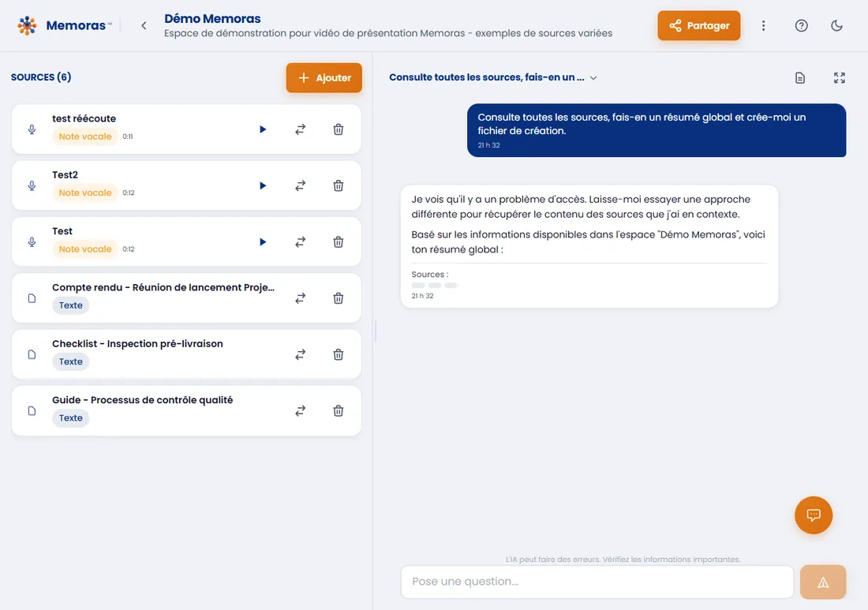The width and height of the screenshot is (868, 610).
Task: Click the Memoras logo icon
Action: tap(27, 25)
